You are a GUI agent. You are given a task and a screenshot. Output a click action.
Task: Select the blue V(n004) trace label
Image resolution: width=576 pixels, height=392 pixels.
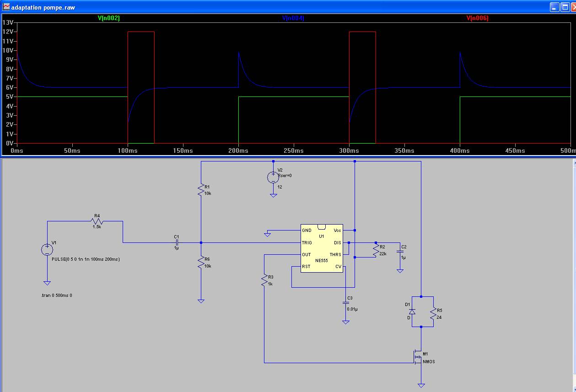pos(293,18)
